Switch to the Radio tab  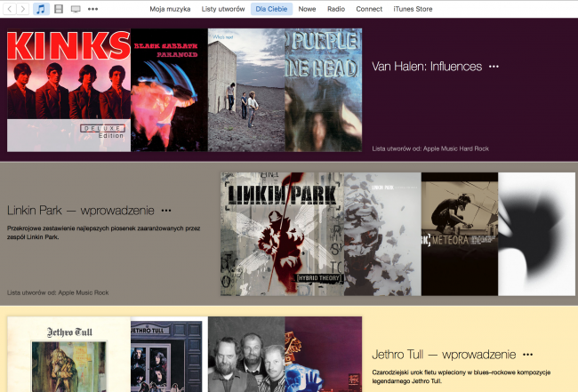point(336,9)
